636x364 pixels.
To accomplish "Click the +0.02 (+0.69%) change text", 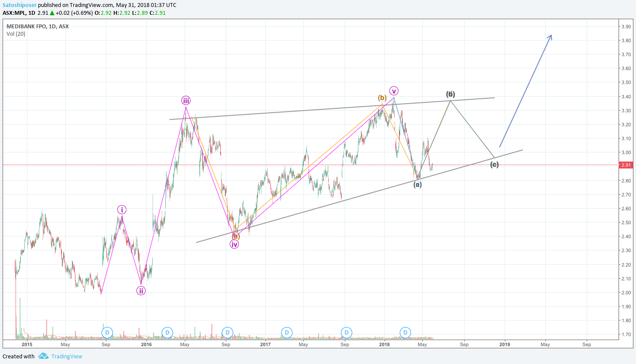I will point(75,13).
